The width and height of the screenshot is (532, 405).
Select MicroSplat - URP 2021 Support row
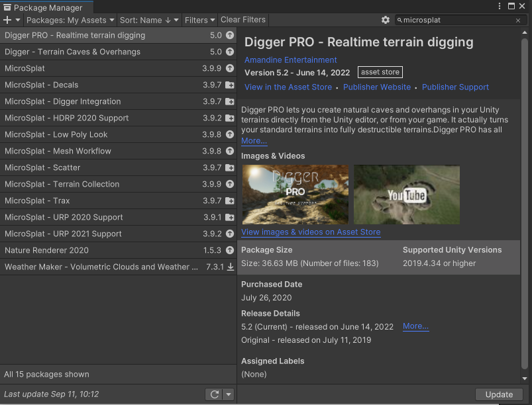point(118,234)
